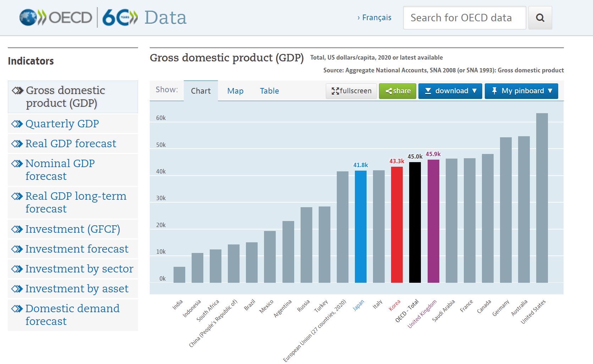Switch to the Table tab
This screenshot has width=593, height=364.
[269, 91]
